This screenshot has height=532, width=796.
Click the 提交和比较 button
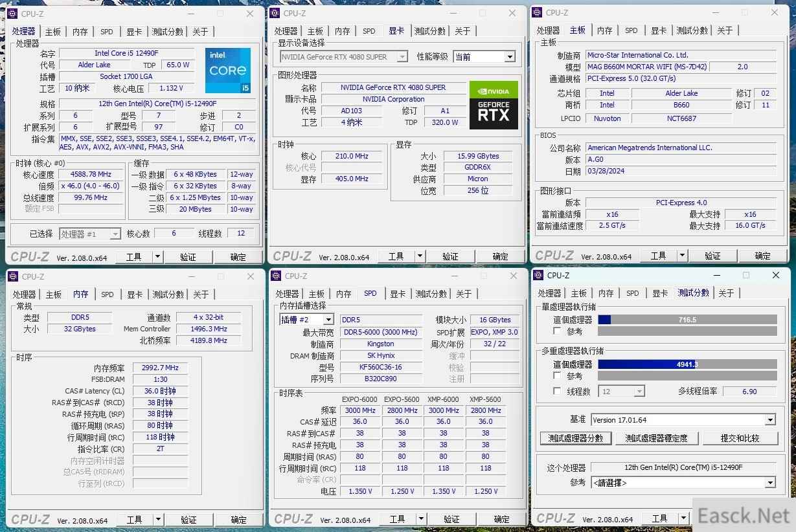pyautogui.click(x=740, y=438)
